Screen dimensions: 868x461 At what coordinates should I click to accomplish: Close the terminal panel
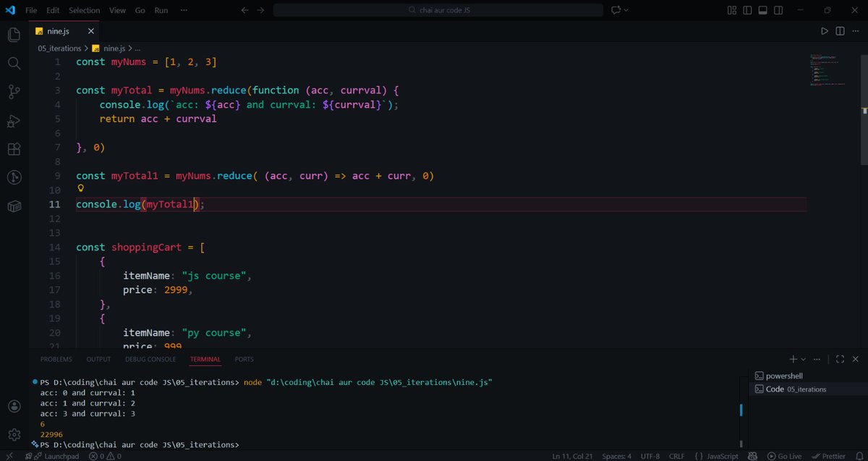point(856,359)
